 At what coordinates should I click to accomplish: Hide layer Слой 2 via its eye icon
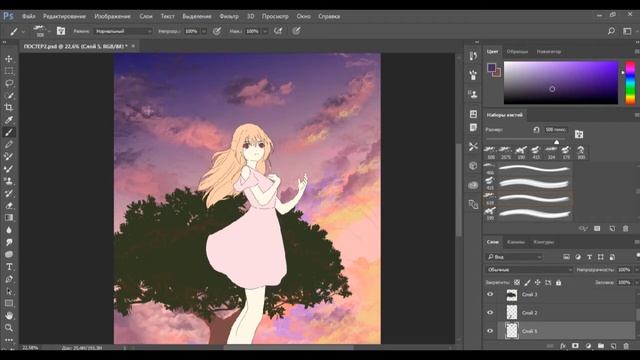click(490, 313)
